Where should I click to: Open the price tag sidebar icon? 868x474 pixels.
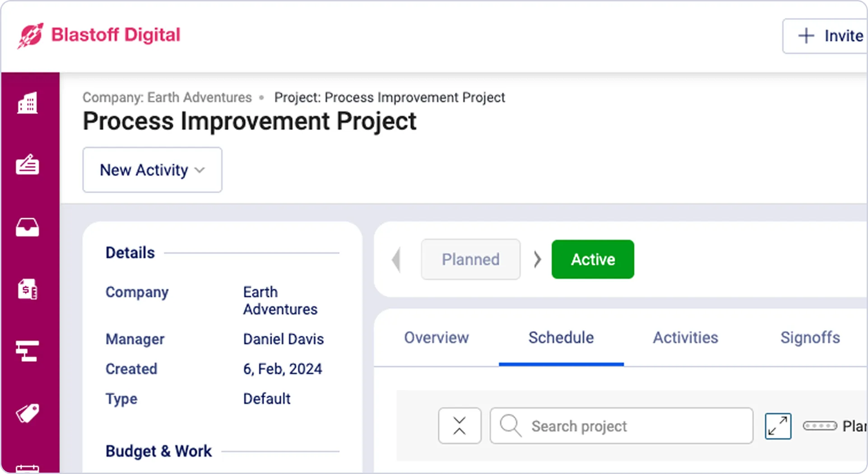pyautogui.click(x=28, y=413)
